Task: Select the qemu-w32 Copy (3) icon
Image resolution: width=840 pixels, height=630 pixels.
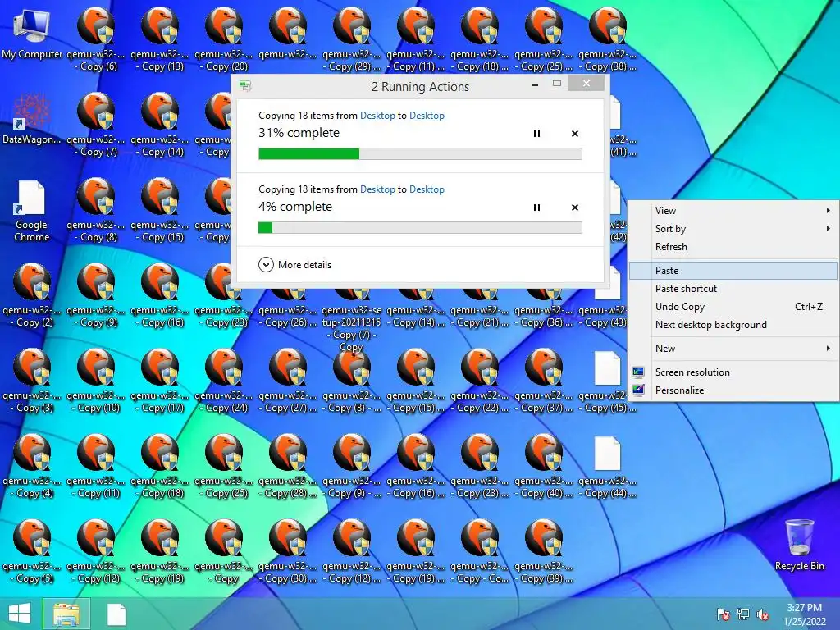Action: pos(32,381)
